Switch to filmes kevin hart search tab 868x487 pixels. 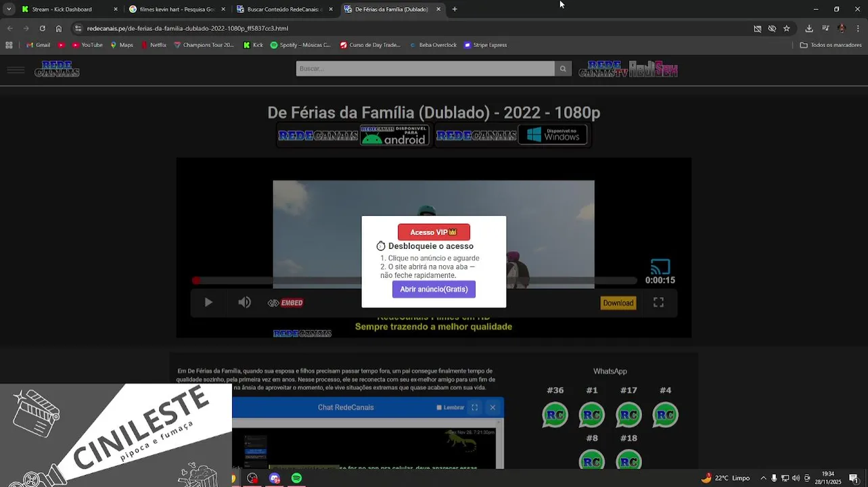178,9
